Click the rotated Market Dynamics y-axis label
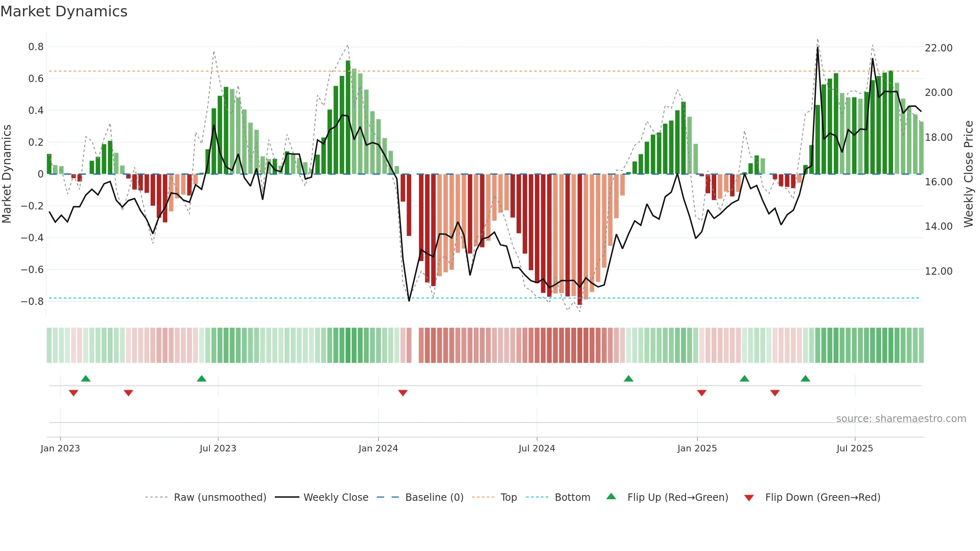Screen dimensions: 980x551 [7, 174]
